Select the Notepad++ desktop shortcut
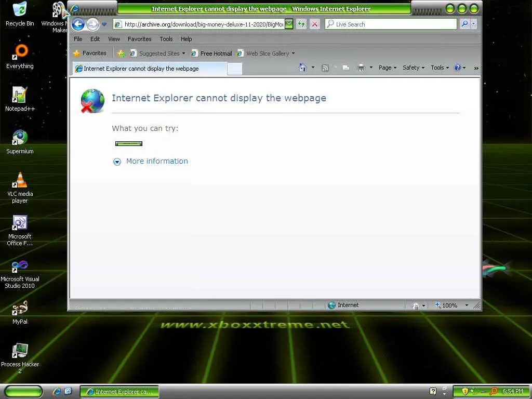 tap(20, 99)
